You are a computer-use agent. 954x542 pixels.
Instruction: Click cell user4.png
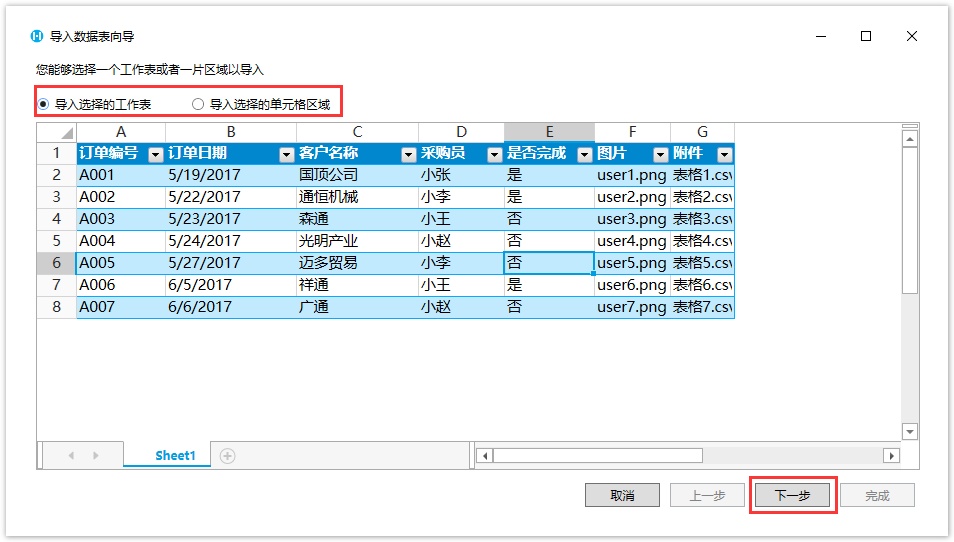pyautogui.click(x=632, y=241)
